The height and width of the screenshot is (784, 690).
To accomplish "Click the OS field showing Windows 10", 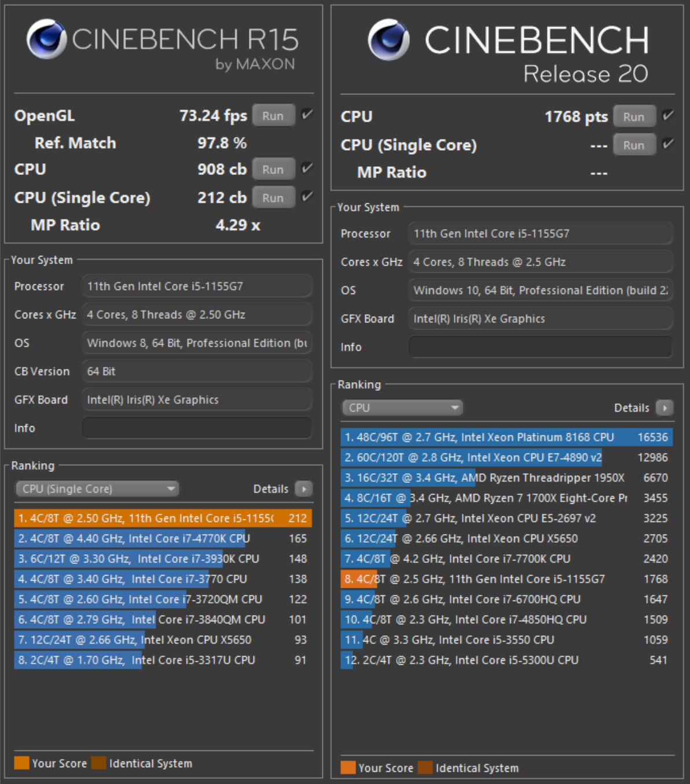I will (541, 290).
